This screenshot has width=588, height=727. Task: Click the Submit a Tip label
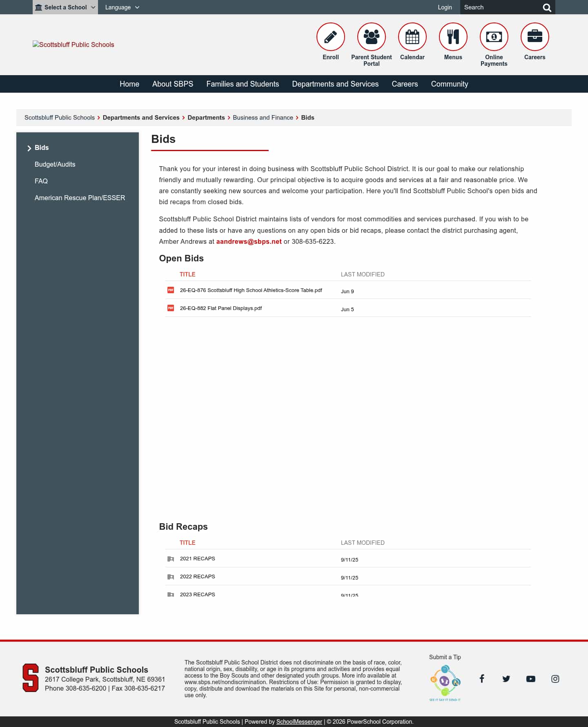[x=445, y=657]
